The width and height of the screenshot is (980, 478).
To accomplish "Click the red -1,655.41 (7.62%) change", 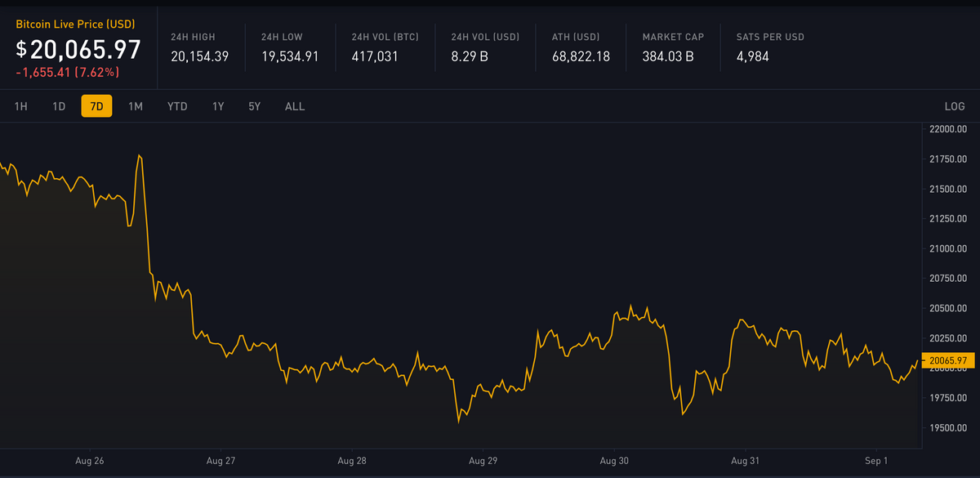I will coord(67,73).
